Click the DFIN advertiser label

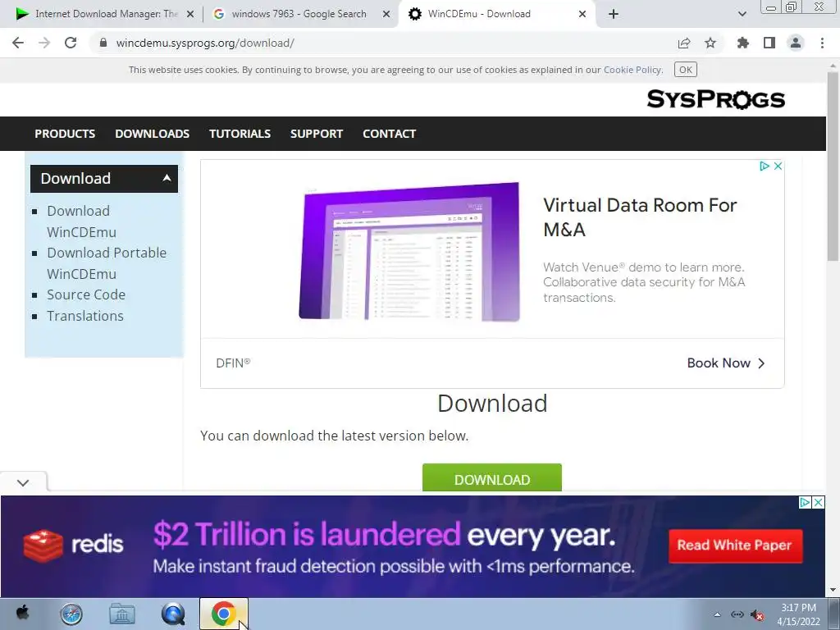[233, 363]
